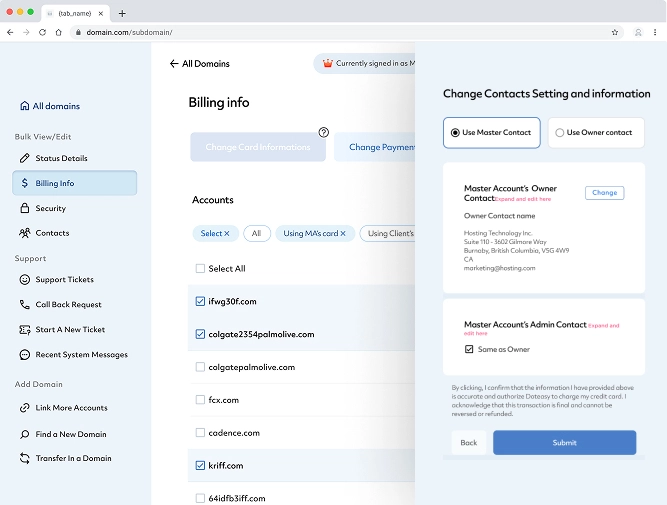The height and width of the screenshot is (505, 667).
Task: Click the Status Details pencil icon
Action: (25, 158)
